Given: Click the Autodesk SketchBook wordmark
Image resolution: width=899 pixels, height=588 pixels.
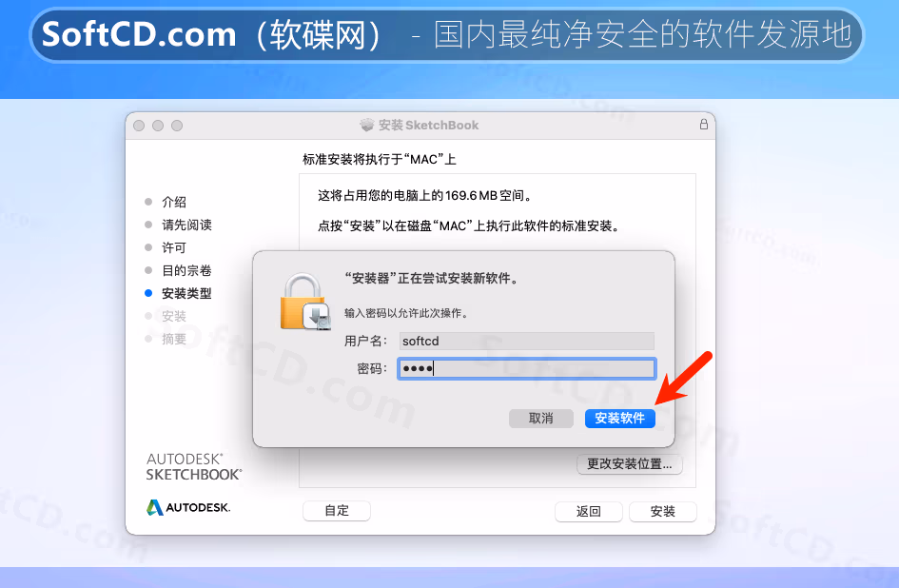Looking at the screenshot, I should (x=194, y=466).
